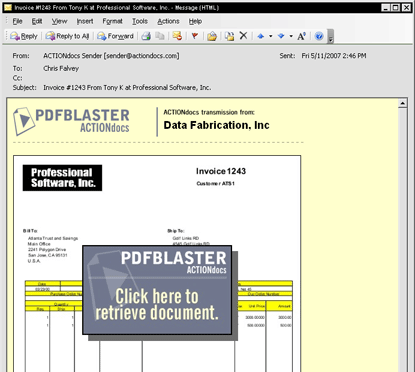Click the Copy icon in toolbar

click(160, 36)
